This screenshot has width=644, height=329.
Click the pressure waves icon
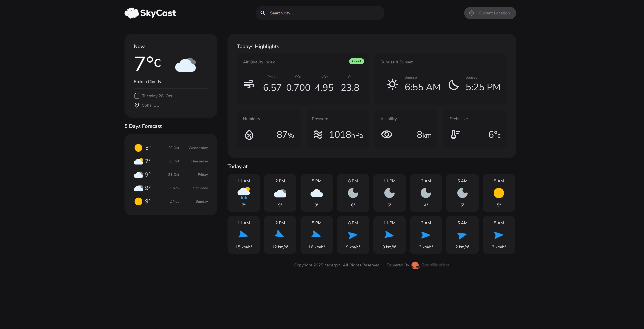[x=318, y=135]
